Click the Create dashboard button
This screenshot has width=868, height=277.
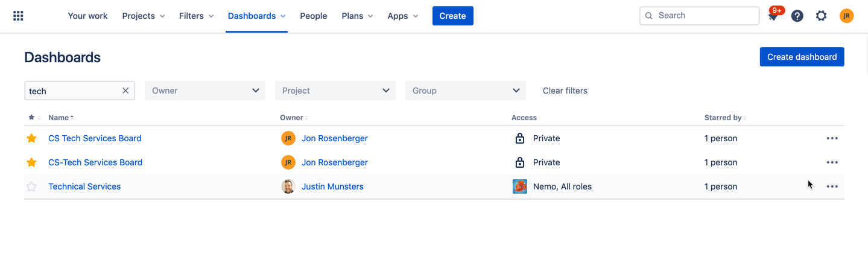[x=802, y=57]
